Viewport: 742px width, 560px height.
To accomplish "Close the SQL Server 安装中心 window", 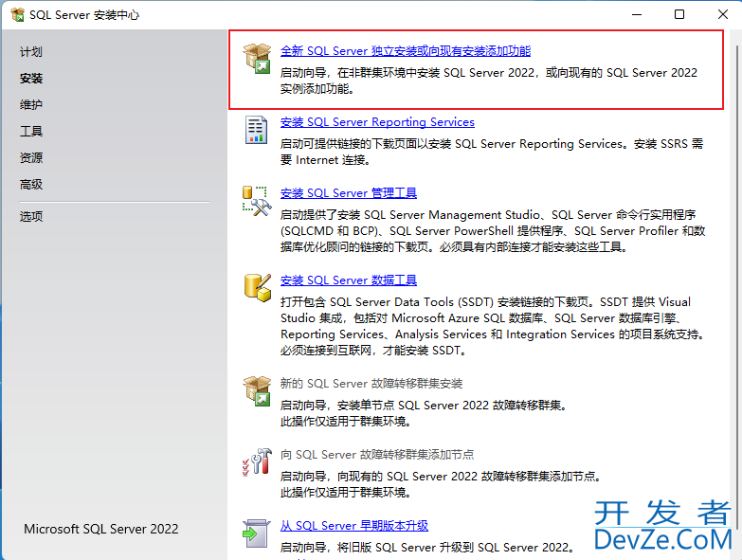I will point(723,14).
